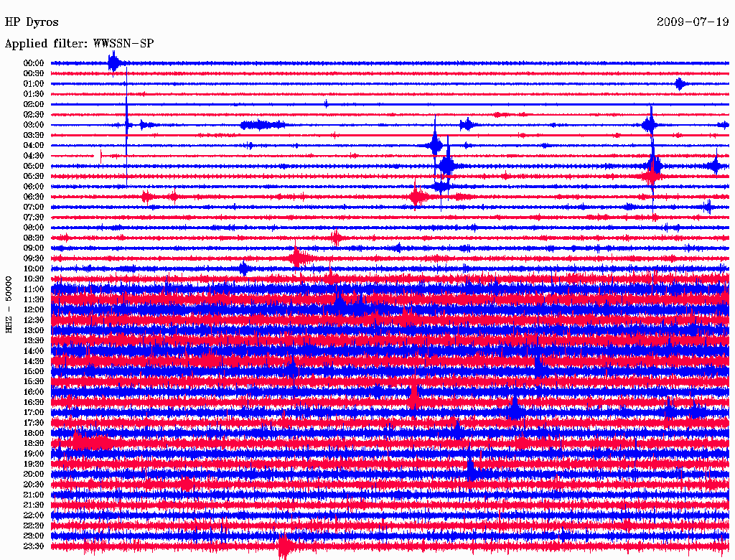Select the 19:00 time label
Screen dimensions: 735x560
pos(33,454)
